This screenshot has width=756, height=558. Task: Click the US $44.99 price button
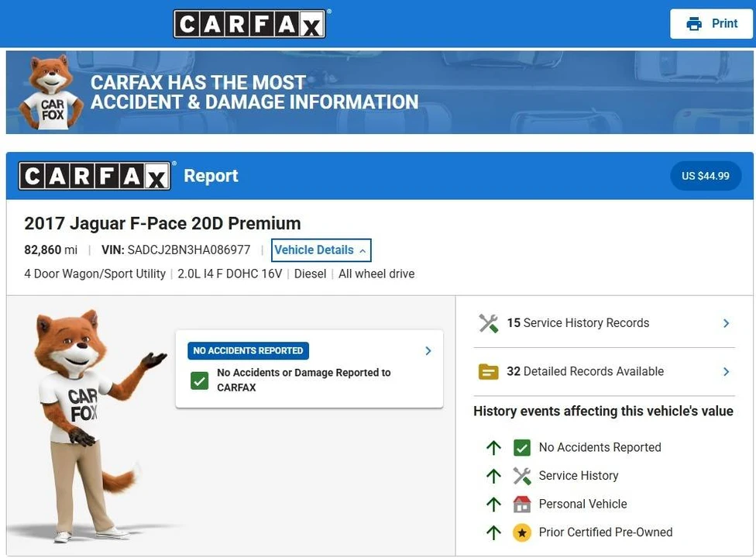pos(706,176)
